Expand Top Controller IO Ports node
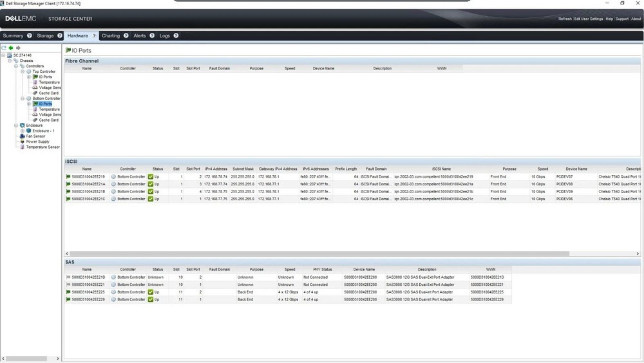 coord(29,77)
